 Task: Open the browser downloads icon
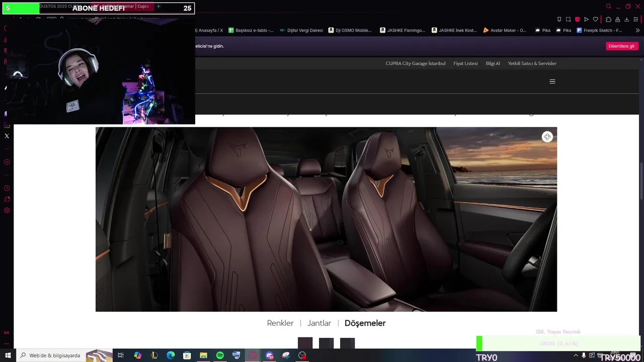[x=626, y=20]
